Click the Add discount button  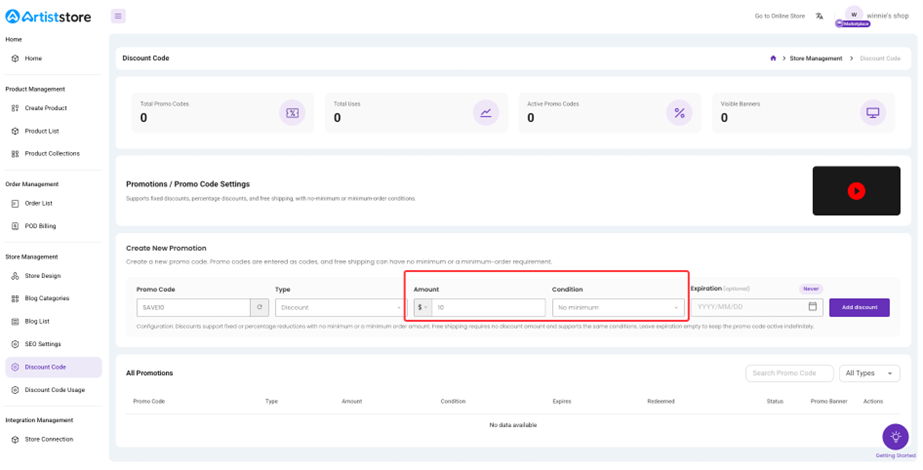pos(859,307)
